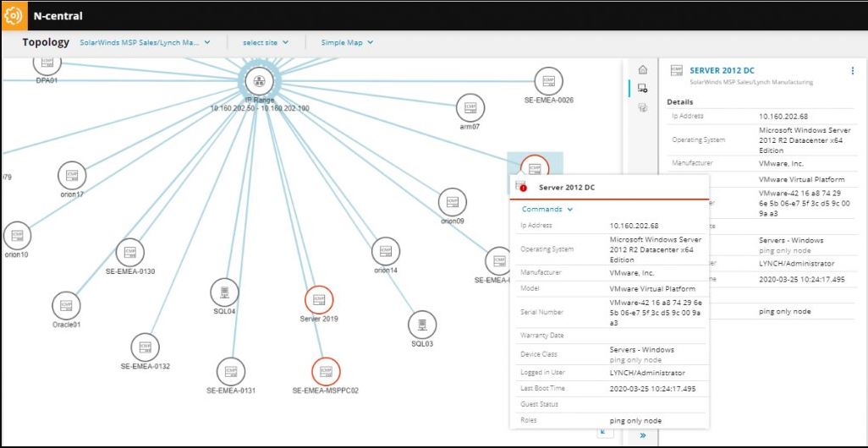Click the N-central gear logo

point(14,16)
